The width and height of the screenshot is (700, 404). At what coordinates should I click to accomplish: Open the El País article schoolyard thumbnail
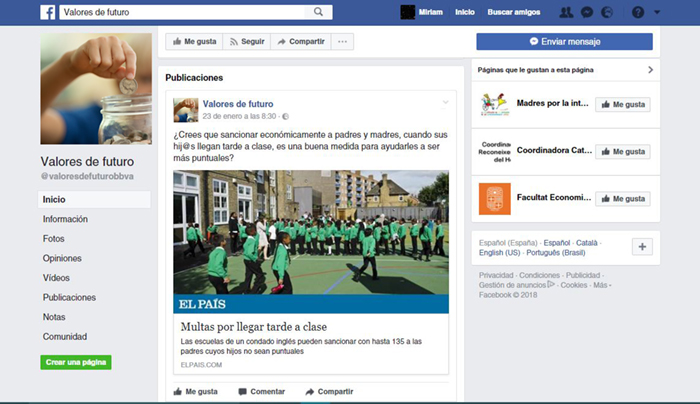[x=310, y=231]
